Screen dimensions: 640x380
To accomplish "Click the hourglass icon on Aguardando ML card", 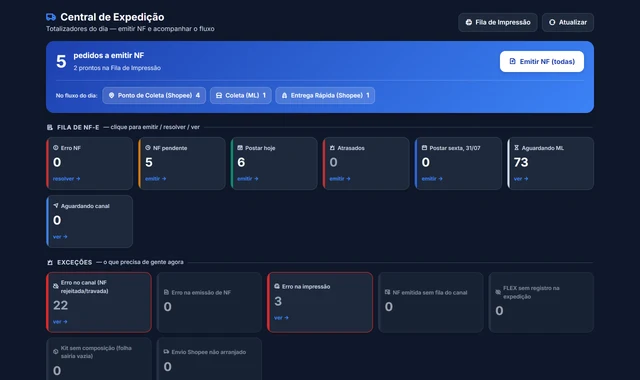I will coord(516,148).
